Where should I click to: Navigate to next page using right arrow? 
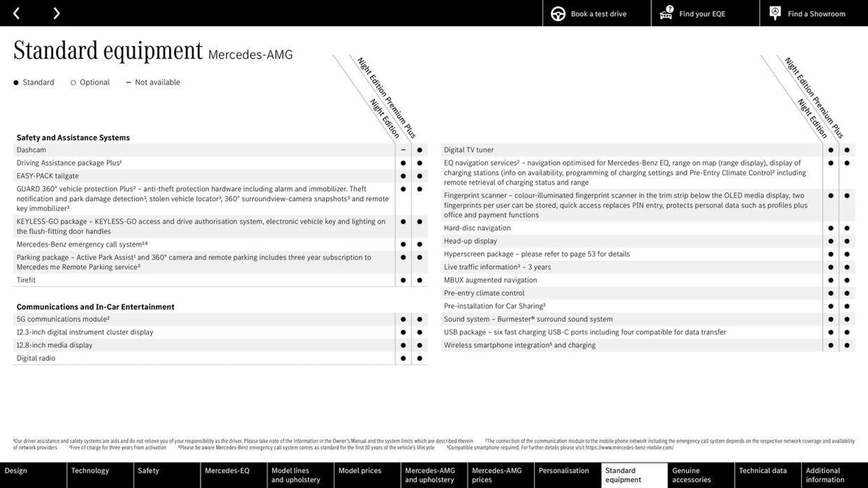point(55,13)
